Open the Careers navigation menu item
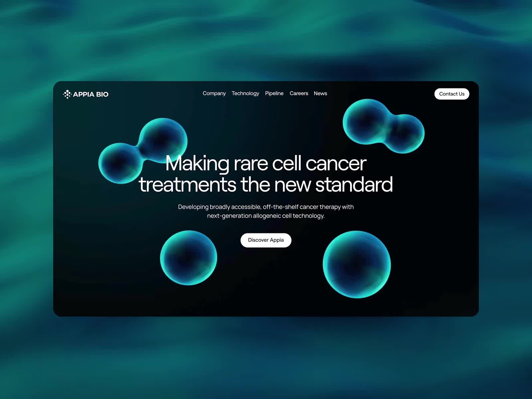The image size is (532, 399). (299, 93)
